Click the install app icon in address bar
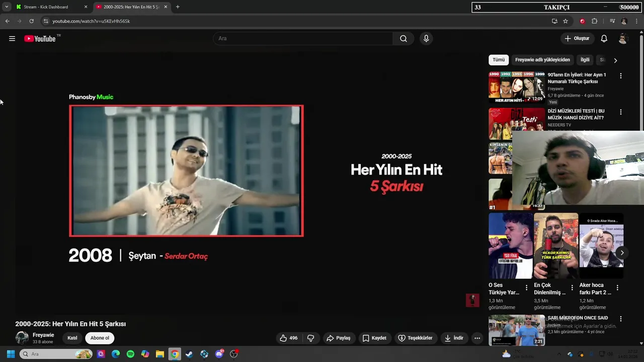This screenshot has width=644, height=362. (x=554, y=21)
